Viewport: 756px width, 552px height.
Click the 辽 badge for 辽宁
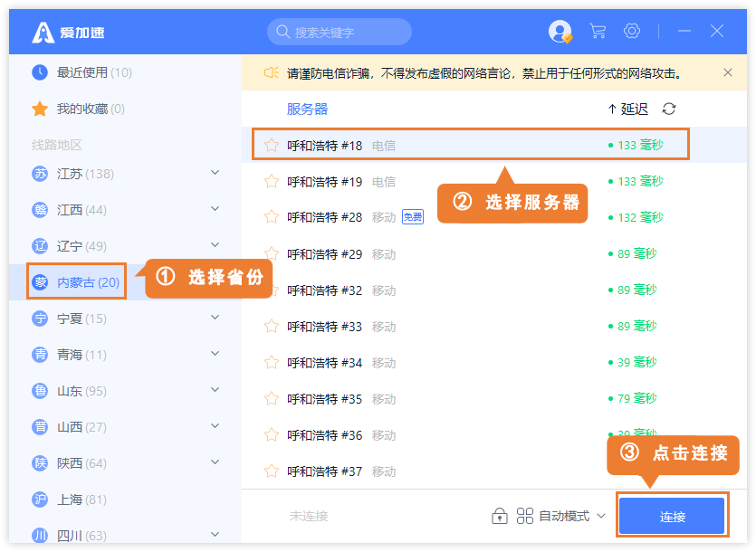tap(40, 246)
